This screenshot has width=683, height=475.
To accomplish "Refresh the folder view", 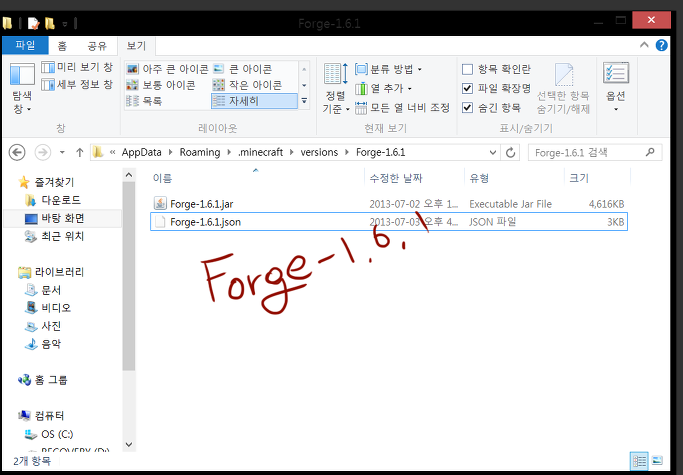I will pyautogui.click(x=511, y=153).
